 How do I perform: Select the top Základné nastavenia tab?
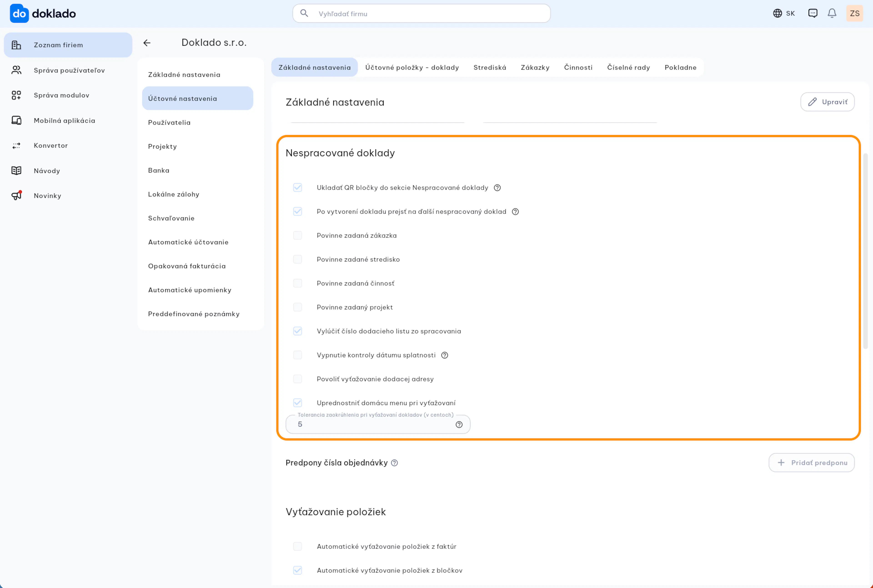[x=314, y=68]
